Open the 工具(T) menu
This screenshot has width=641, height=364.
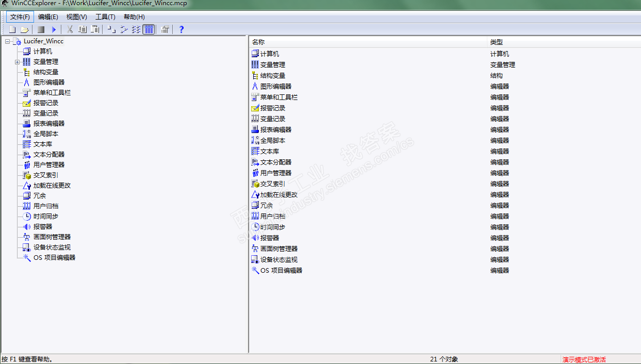105,17
